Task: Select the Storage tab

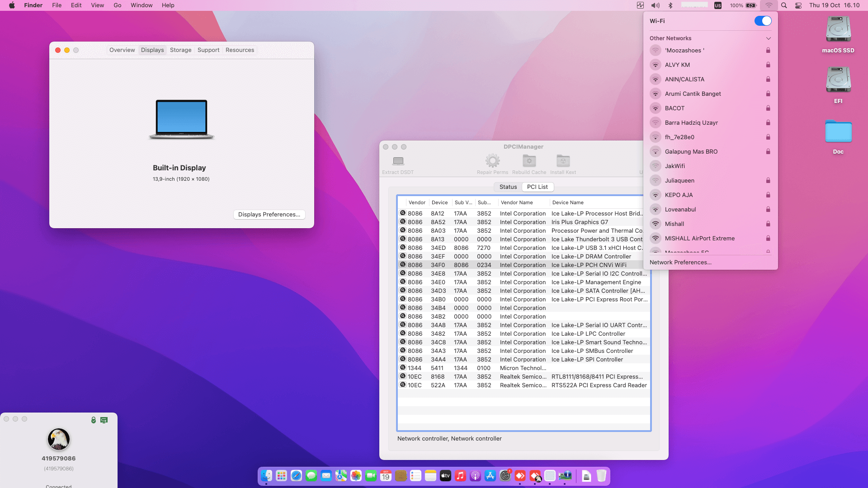Action: (180, 50)
